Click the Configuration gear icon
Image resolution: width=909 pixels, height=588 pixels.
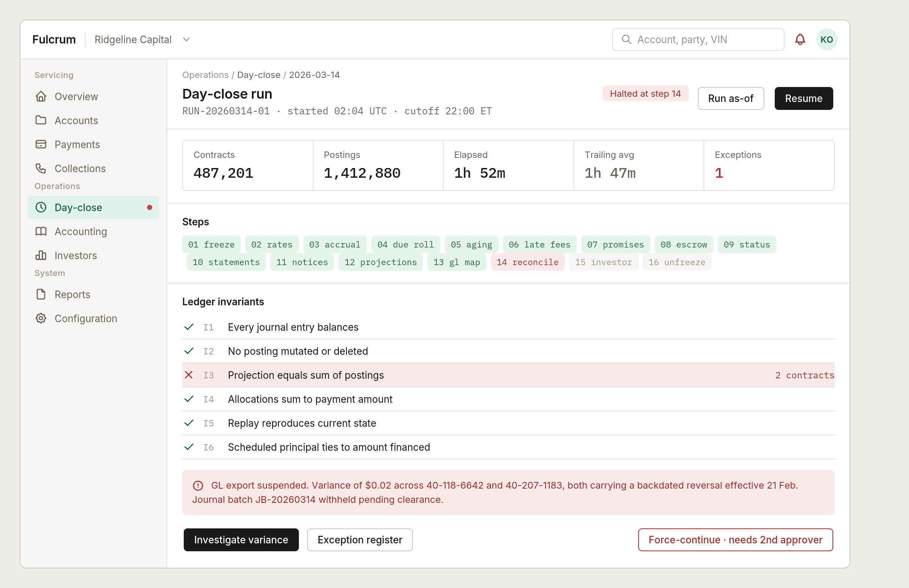pos(41,318)
